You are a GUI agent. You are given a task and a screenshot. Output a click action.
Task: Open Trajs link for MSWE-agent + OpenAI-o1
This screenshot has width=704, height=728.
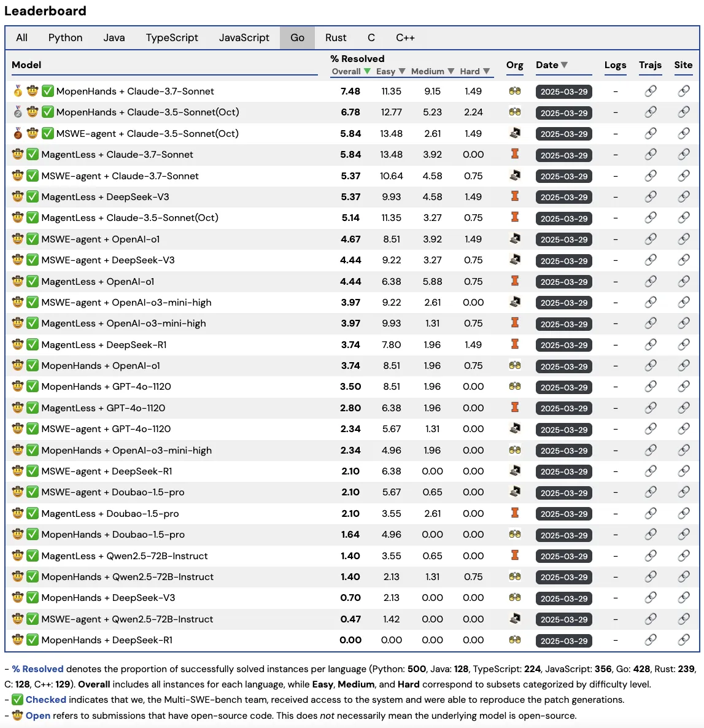(650, 239)
